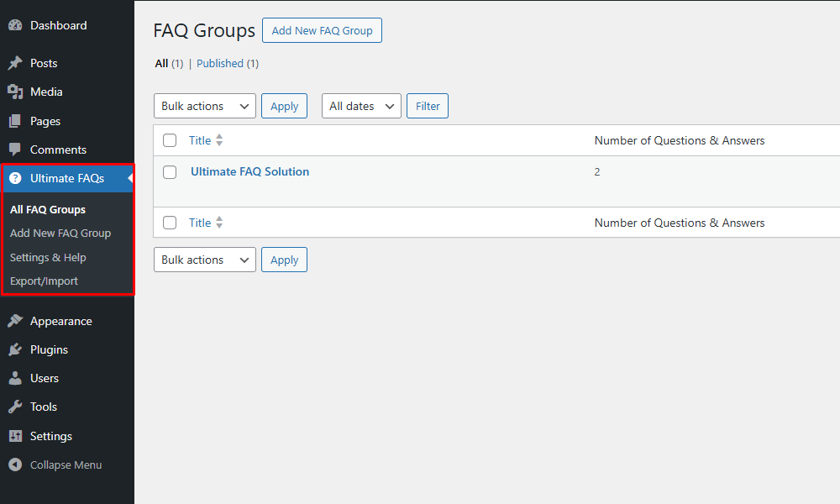Open Settings & Help submenu item
Viewport: 840px width, 504px height.
pos(48,257)
